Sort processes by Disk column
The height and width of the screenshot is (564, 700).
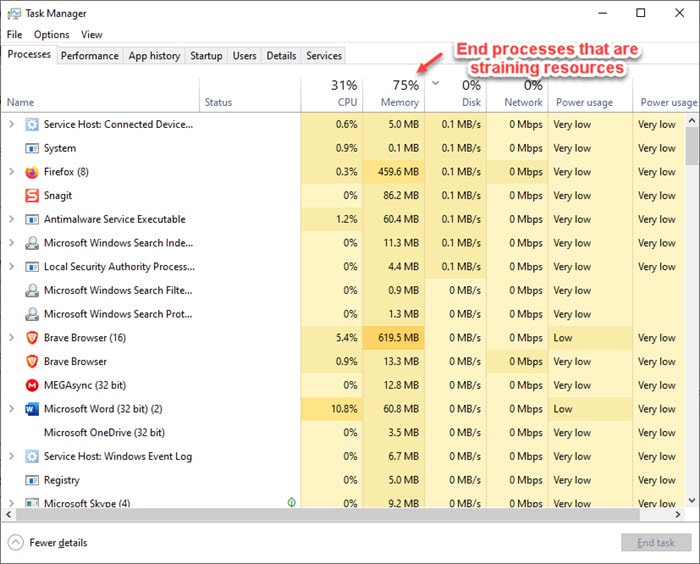click(x=455, y=94)
